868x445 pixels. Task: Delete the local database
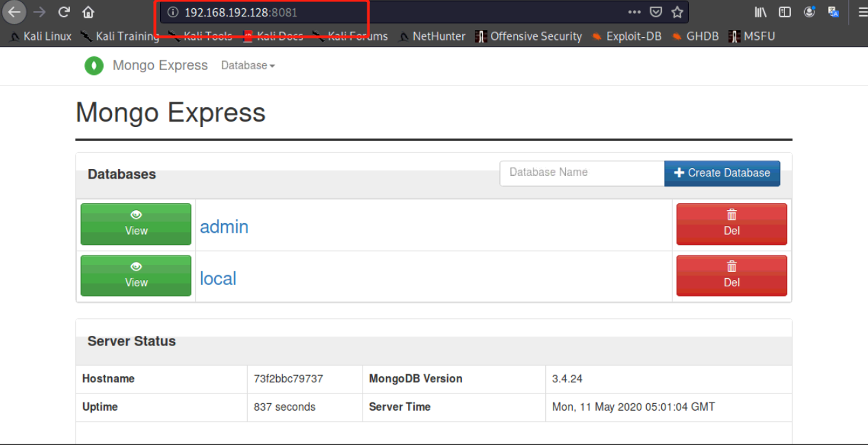[x=731, y=275]
